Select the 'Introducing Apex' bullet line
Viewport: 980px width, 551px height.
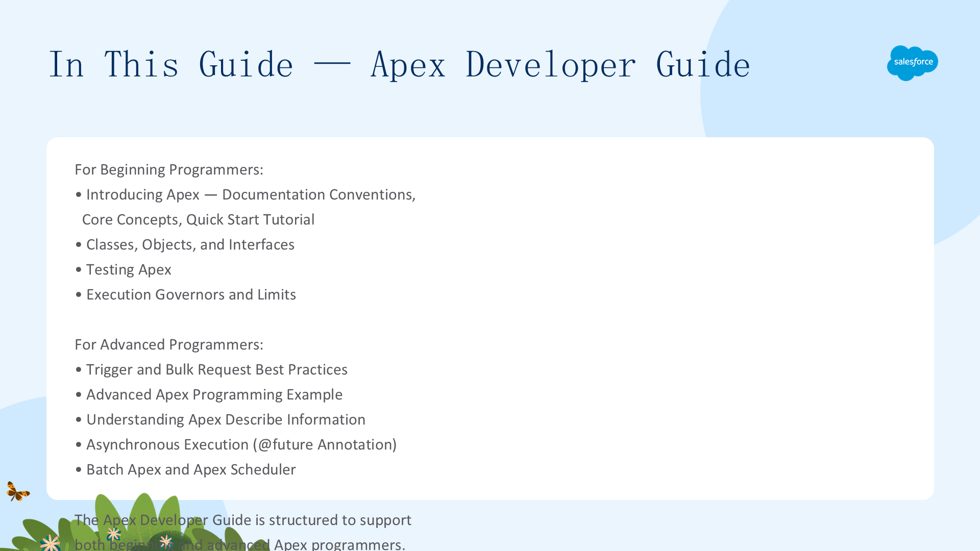point(246,194)
